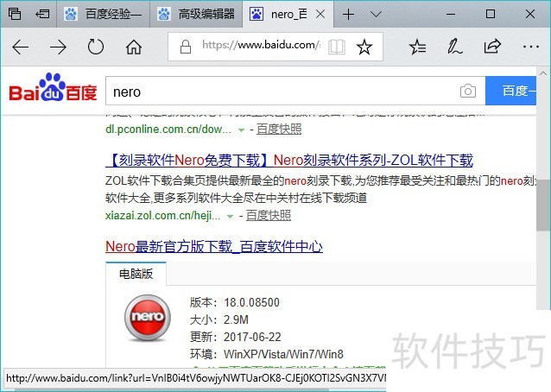Close the nero tab
551x392 pixels.
point(320,14)
